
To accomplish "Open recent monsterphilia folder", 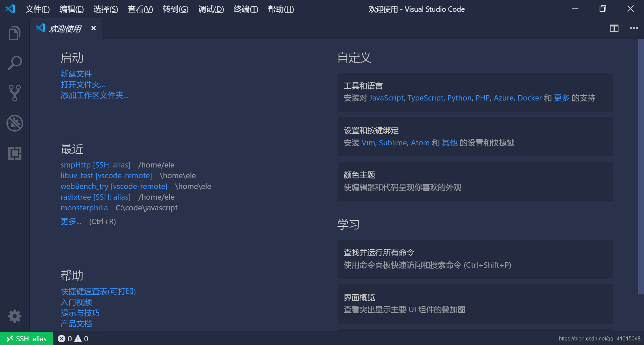I will click(84, 208).
